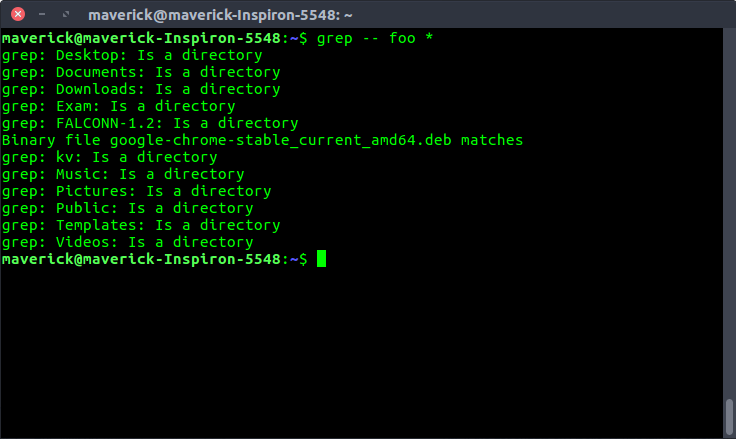Click the Documents directory output line

(x=141, y=72)
